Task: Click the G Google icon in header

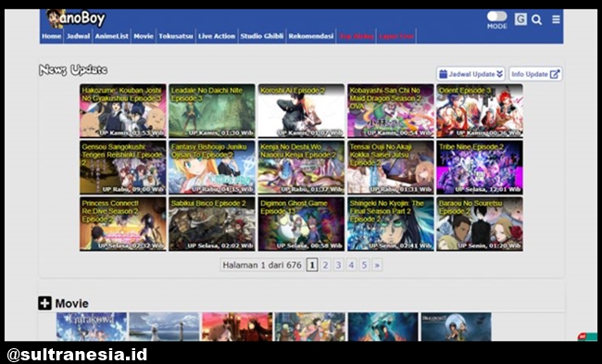Action: (x=520, y=19)
